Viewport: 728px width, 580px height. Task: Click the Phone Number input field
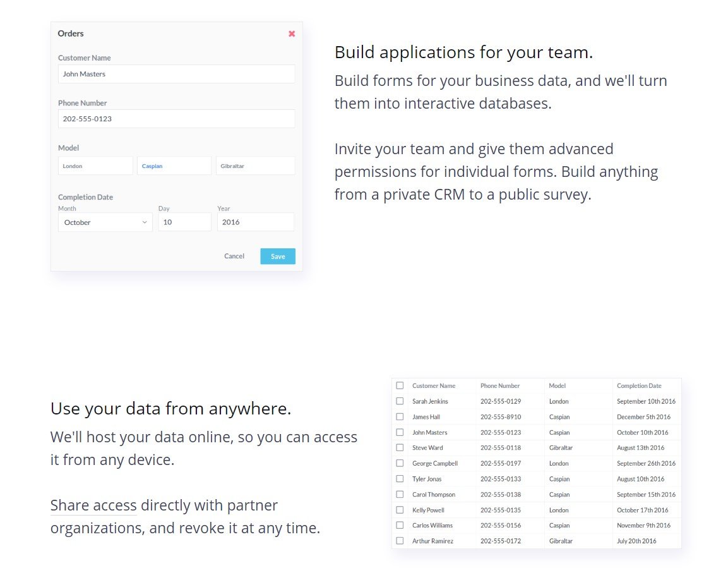click(176, 119)
